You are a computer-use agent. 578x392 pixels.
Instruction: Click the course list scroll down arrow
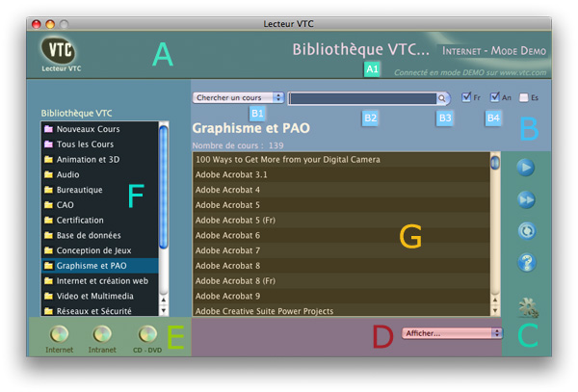[x=495, y=310]
